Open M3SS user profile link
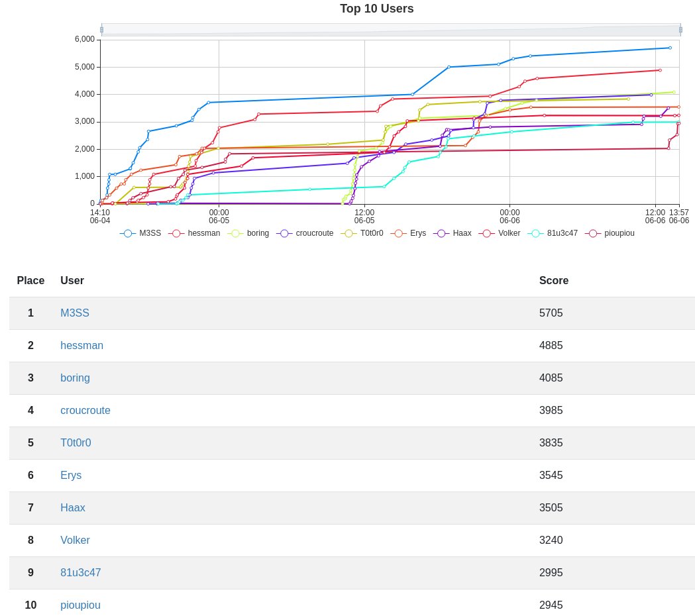Image resolution: width=695 pixels, height=616 pixels. [74, 313]
